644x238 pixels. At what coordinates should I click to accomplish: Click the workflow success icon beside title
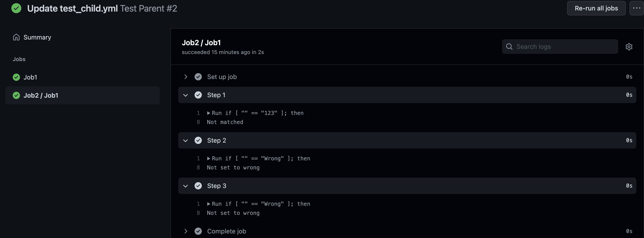click(16, 8)
